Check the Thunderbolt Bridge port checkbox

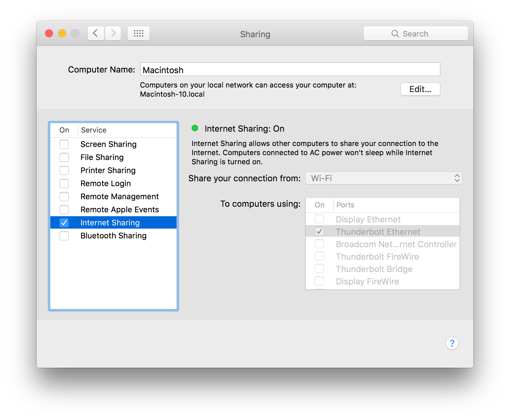(319, 268)
